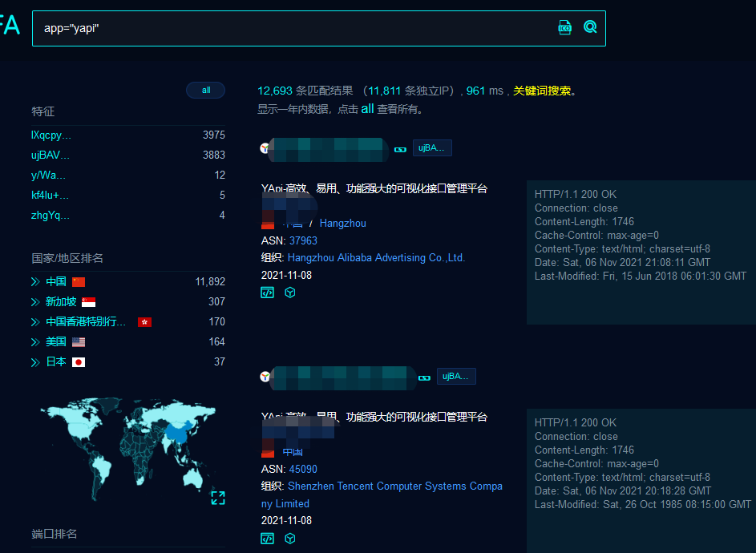Click the Hong Kong flag icon
Viewport: 756px width, 553px height.
click(144, 322)
